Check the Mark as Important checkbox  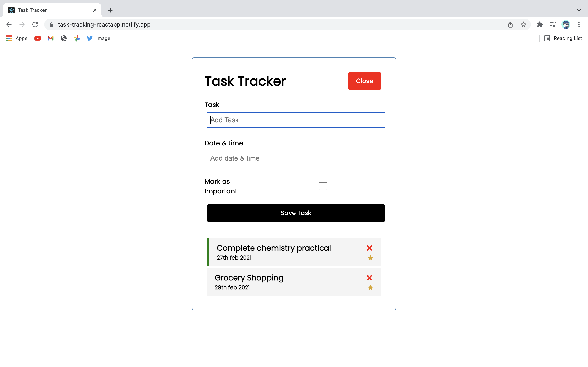(323, 186)
